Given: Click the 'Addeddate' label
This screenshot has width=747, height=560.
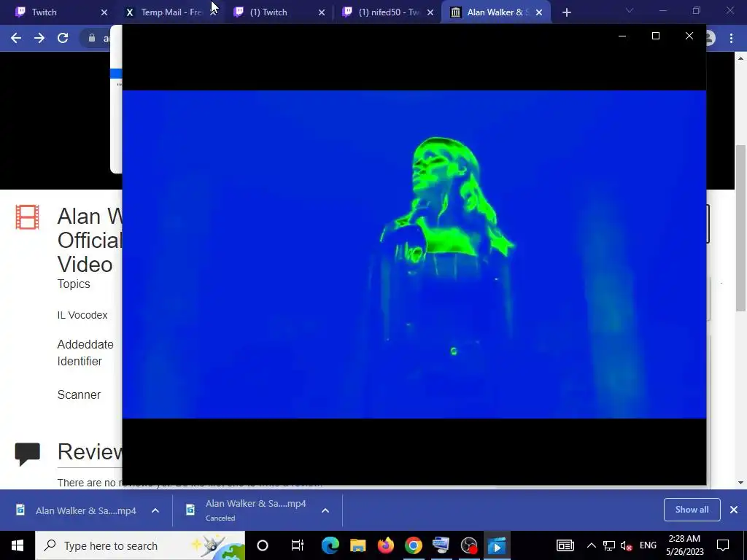Looking at the screenshot, I should point(85,344).
